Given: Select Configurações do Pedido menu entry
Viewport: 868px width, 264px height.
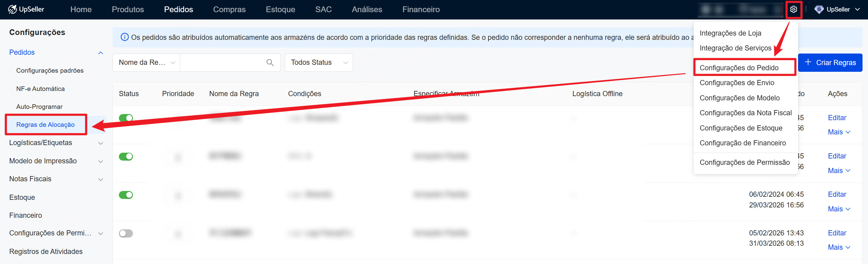Looking at the screenshot, I should tap(739, 68).
